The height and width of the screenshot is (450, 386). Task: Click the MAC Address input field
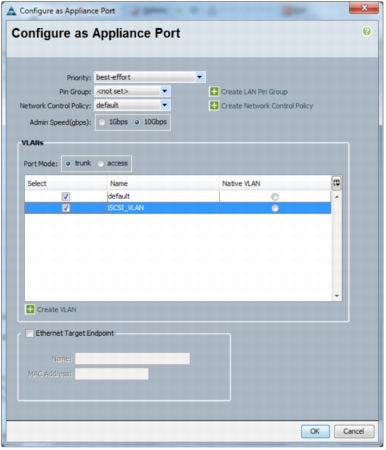112,374
